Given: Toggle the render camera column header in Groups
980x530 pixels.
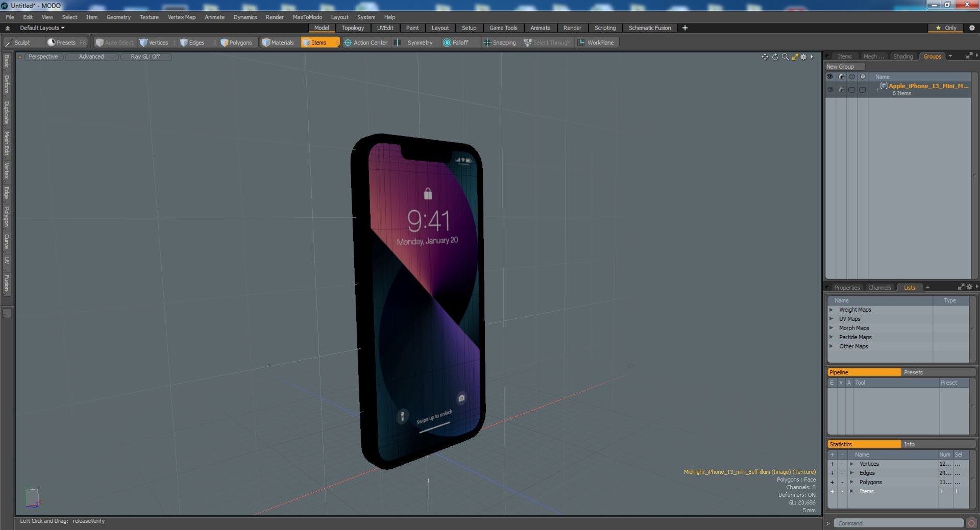Looking at the screenshot, I should coord(841,77).
